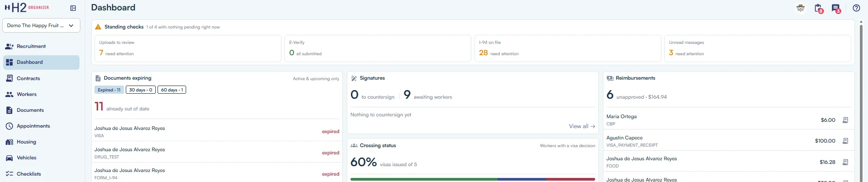The height and width of the screenshot is (182, 868).
Task: Click the Dashboard icon in the sidebar
Action: (x=10, y=62)
